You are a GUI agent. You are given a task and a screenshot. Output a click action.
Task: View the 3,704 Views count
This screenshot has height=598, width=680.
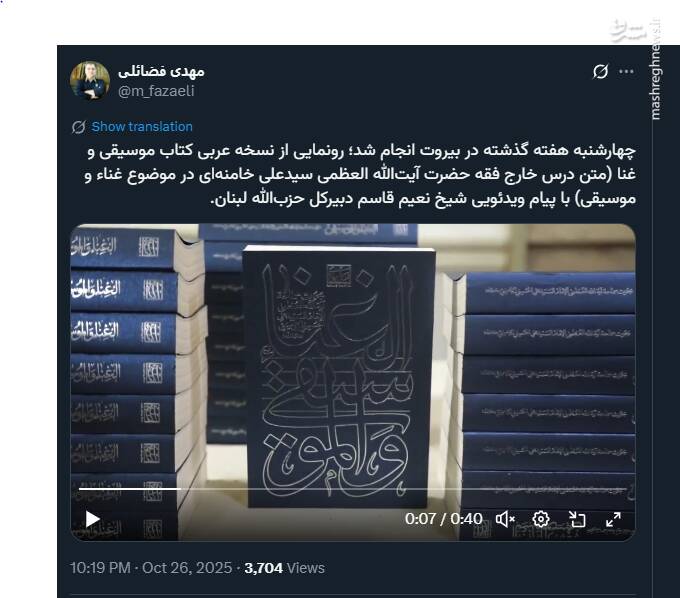point(284,568)
